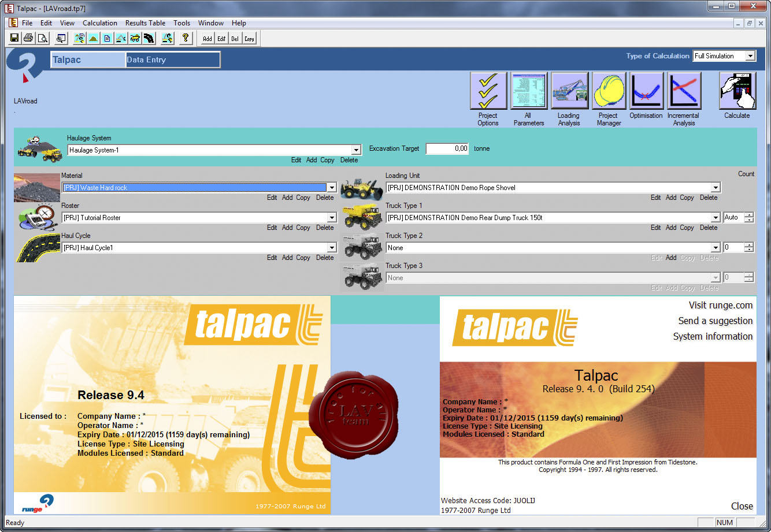Click the Print toolbar icon
771x532 pixels.
[x=28, y=38]
